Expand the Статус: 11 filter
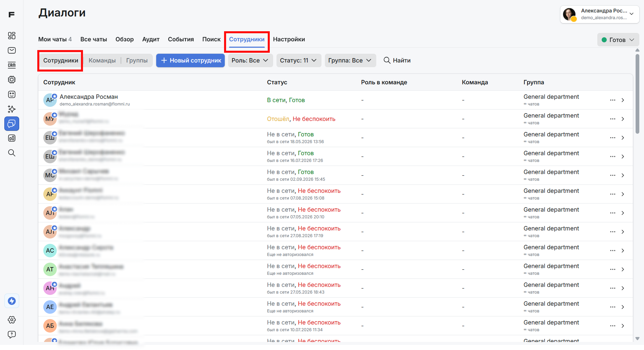The height and width of the screenshot is (350, 644). point(299,60)
